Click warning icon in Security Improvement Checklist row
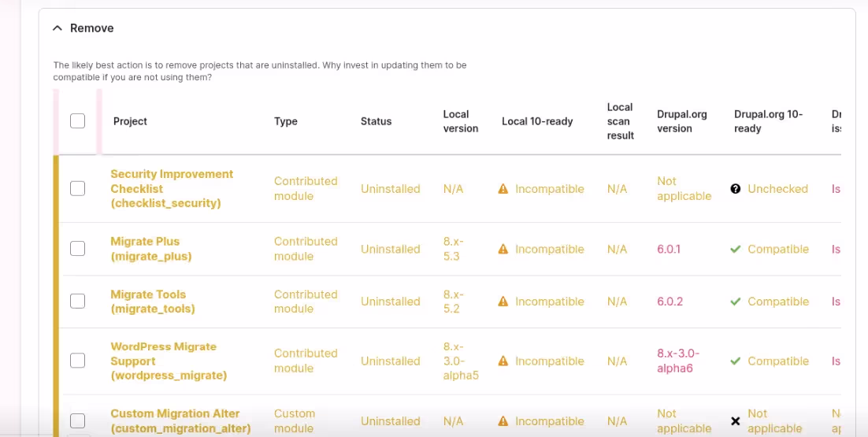Screen dimensions: 868x437 (503, 189)
